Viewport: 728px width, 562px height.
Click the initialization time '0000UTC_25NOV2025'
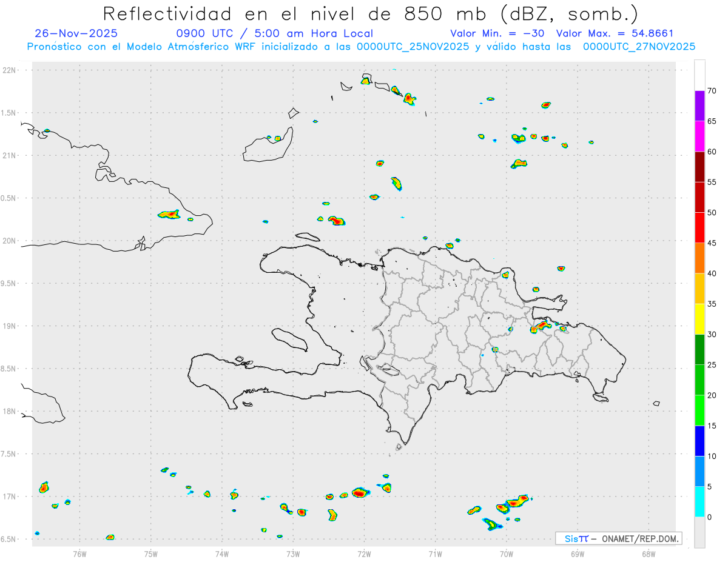pos(413,47)
